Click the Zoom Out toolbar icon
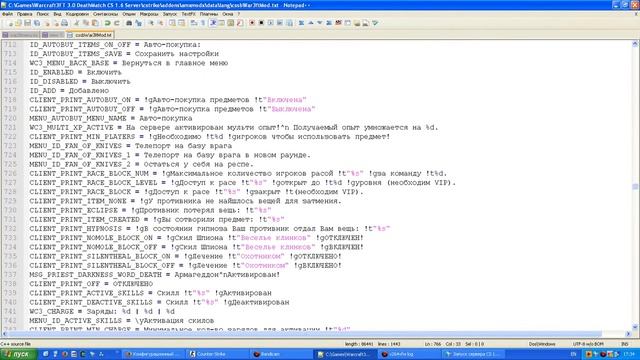The image size is (640, 360). point(160,23)
